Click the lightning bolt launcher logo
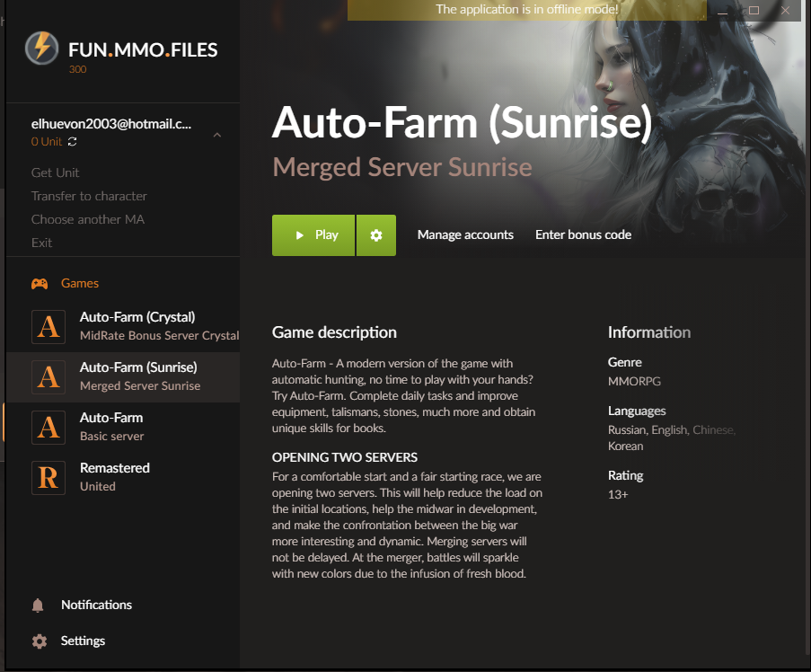Viewport: 811px width, 672px height. (41, 48)
